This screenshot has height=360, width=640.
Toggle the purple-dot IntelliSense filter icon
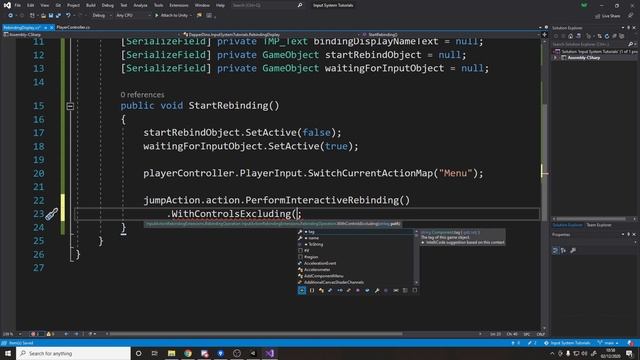tap(358, 290)
